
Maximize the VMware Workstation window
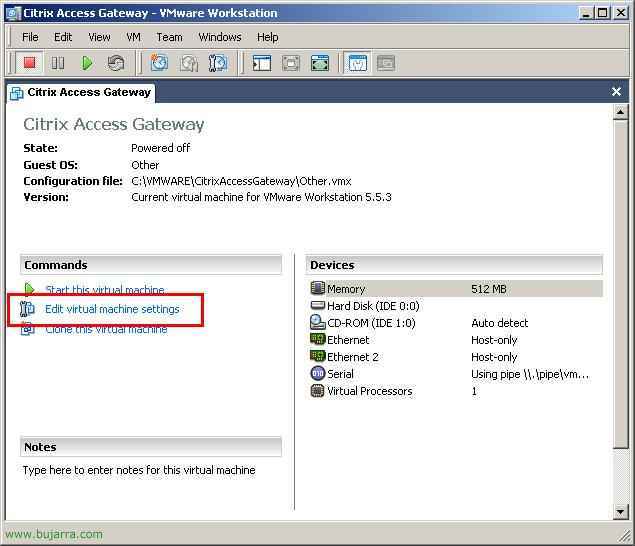(x=603, y=13)
